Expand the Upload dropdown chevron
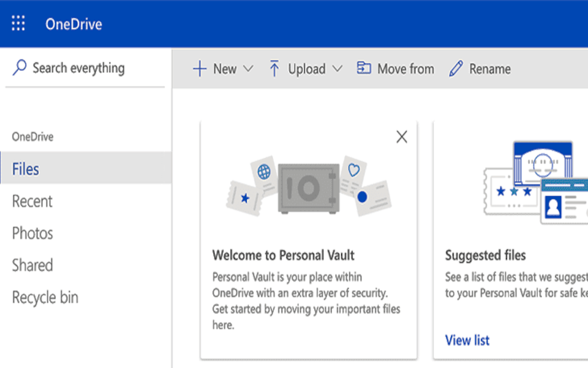Viewport: 588px width, 368px height. coord(337,69)
